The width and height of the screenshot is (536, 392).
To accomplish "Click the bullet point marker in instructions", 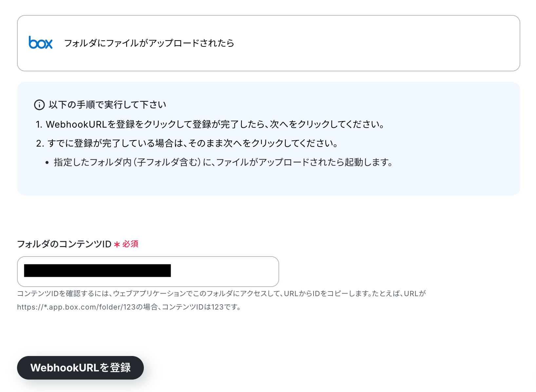I will pyautogui.click(x=47, y=163).
